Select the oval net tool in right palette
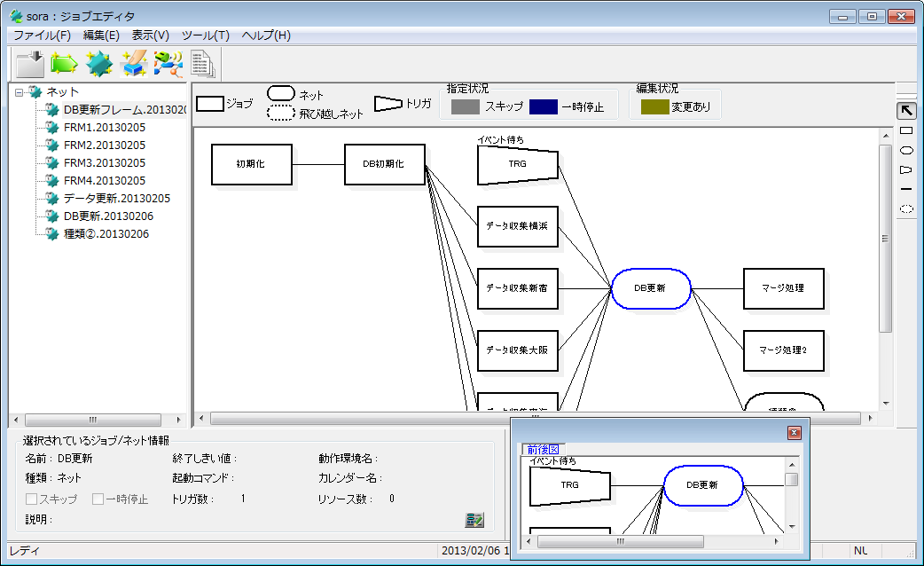Viewport: 924px width, 566px height. pos(906,150)
